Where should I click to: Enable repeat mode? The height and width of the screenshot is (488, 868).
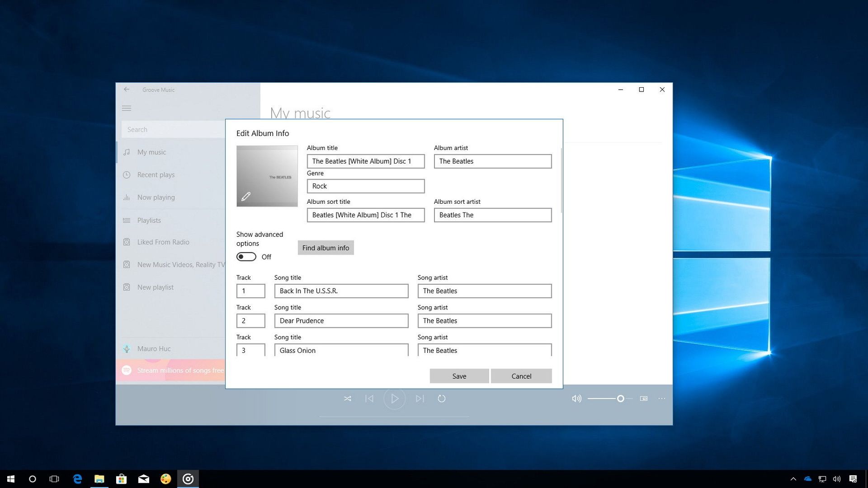click(442, 399)
